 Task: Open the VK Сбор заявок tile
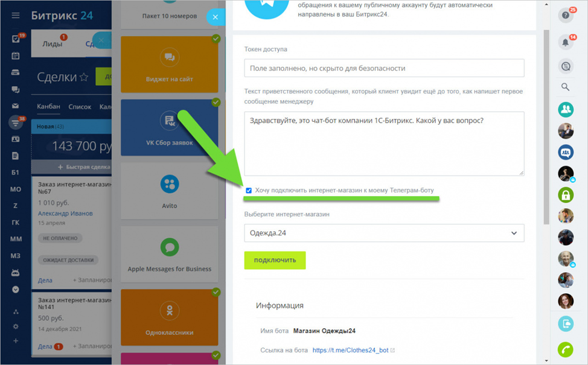click(170, 127)
